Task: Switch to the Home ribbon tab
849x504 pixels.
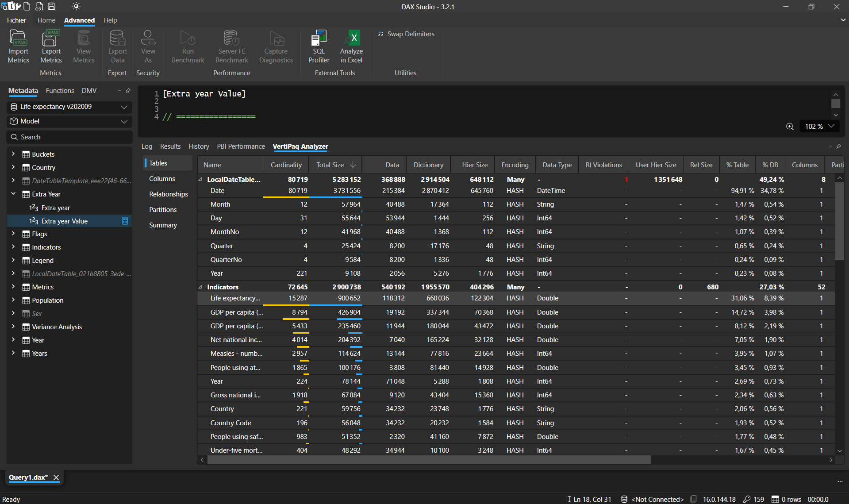Action: tap(46, 20)
